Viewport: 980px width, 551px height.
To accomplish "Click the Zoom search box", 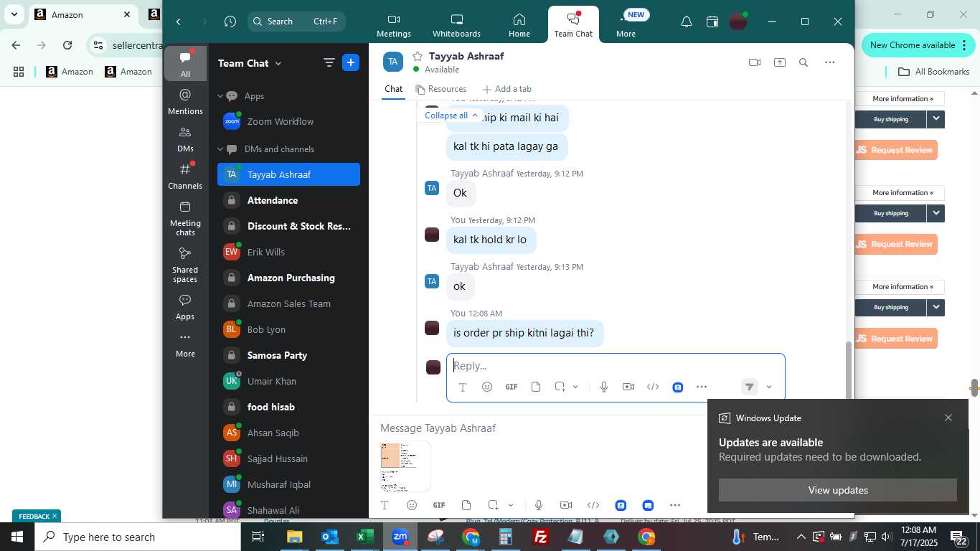I will (296, 22).
